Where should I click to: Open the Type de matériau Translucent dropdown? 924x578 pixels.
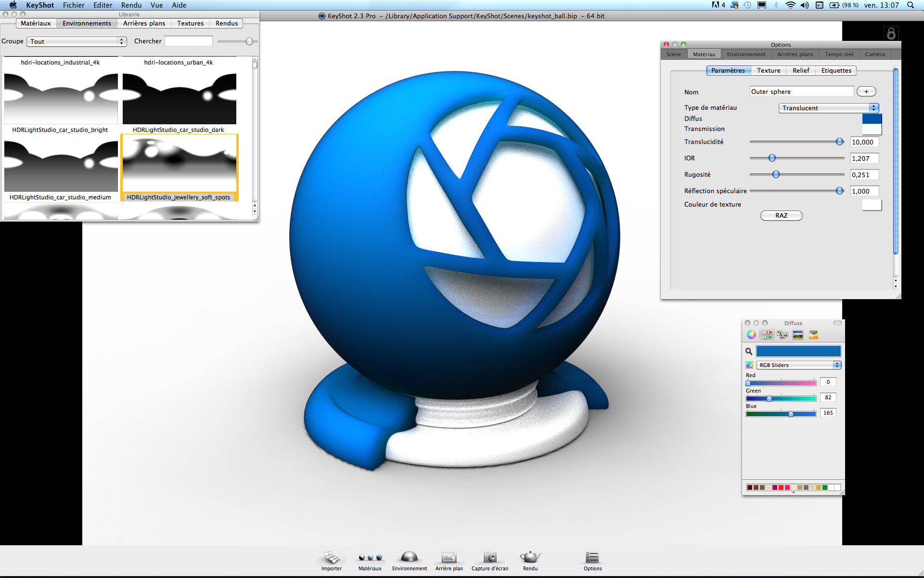pos(829,108)
